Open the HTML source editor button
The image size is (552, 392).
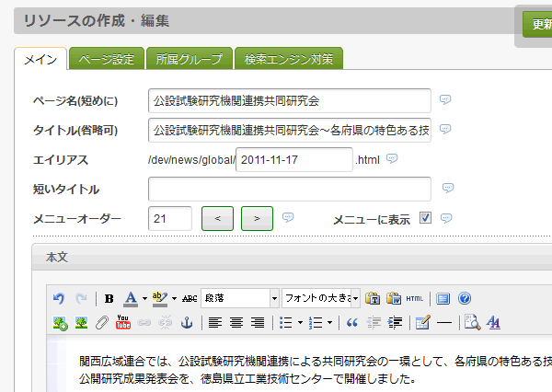[415, 298]
